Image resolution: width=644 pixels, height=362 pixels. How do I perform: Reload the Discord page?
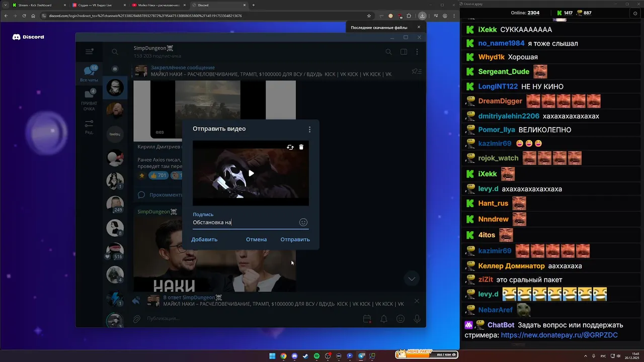click(x=24, y=16)
